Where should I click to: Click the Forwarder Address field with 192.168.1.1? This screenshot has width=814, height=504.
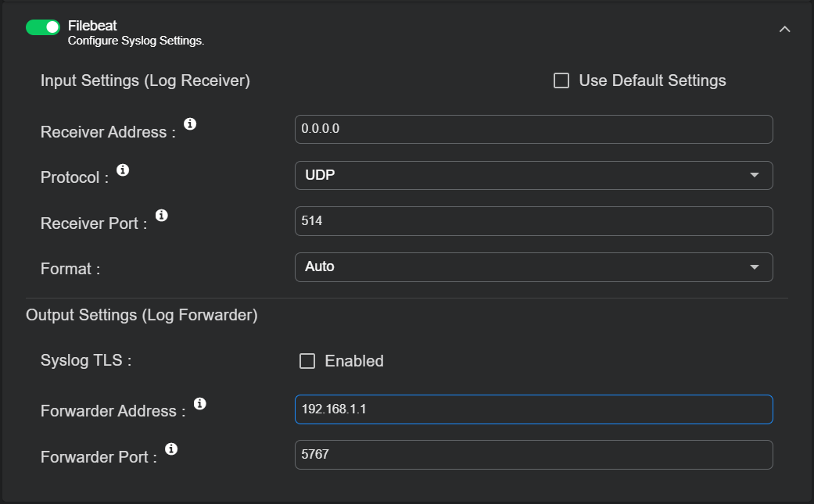point(533,409)
